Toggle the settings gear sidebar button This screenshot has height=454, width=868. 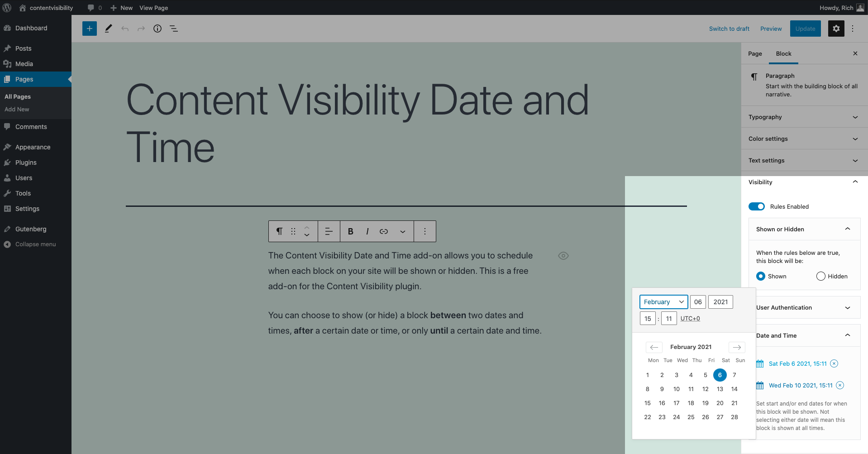836,29
